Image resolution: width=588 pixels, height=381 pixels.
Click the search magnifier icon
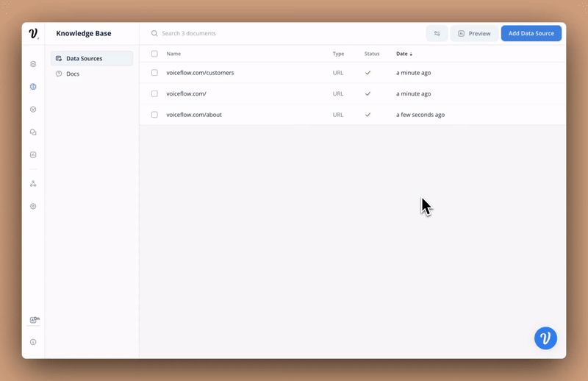coord(154,33)
